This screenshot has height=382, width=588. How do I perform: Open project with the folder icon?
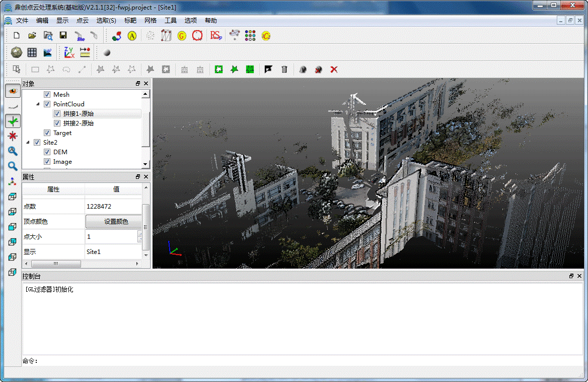coord(32,36)
